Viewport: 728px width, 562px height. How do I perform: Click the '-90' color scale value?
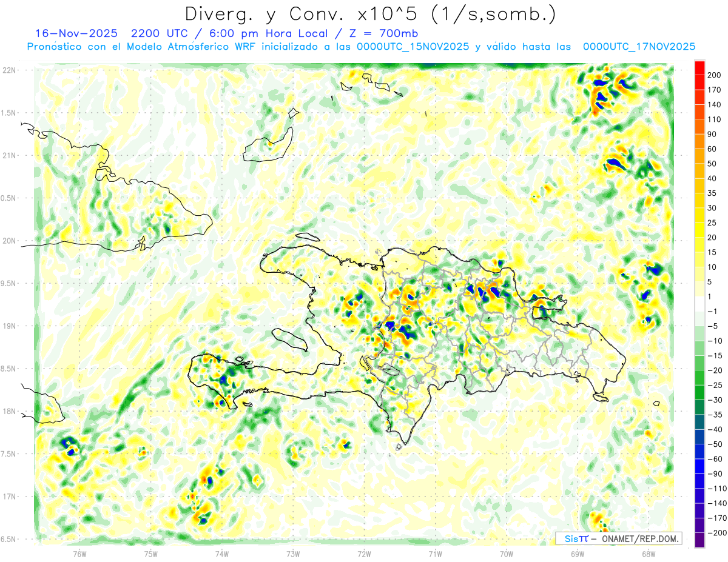(x=716, y=473)
